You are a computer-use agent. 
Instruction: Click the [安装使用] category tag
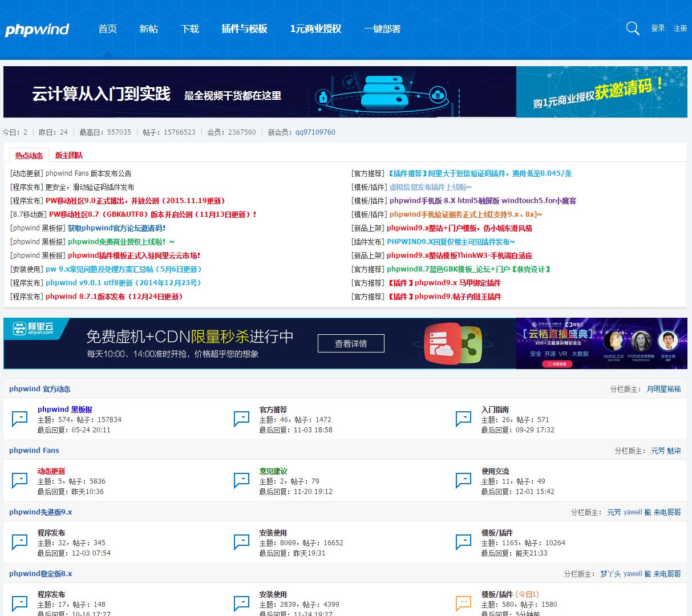pyautogui.click(x=27, y=269)
